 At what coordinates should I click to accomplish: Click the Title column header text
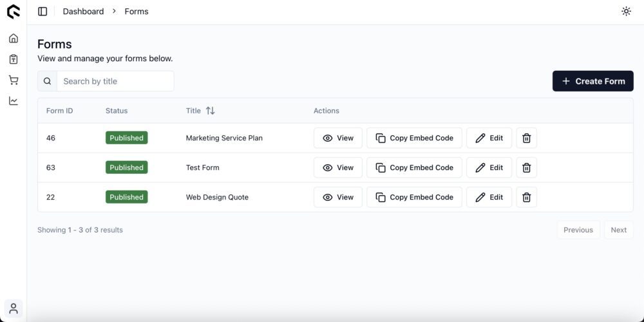click(193, 111)
